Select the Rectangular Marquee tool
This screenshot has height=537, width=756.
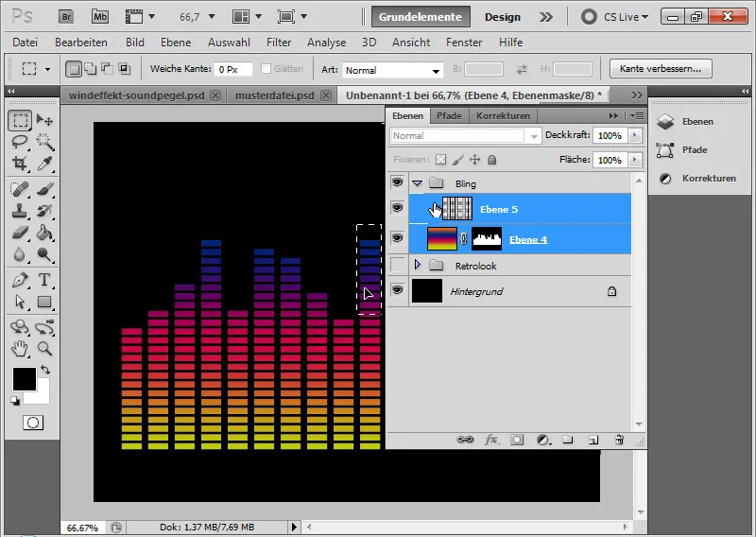pyautogui.click(x=20, y=120)
